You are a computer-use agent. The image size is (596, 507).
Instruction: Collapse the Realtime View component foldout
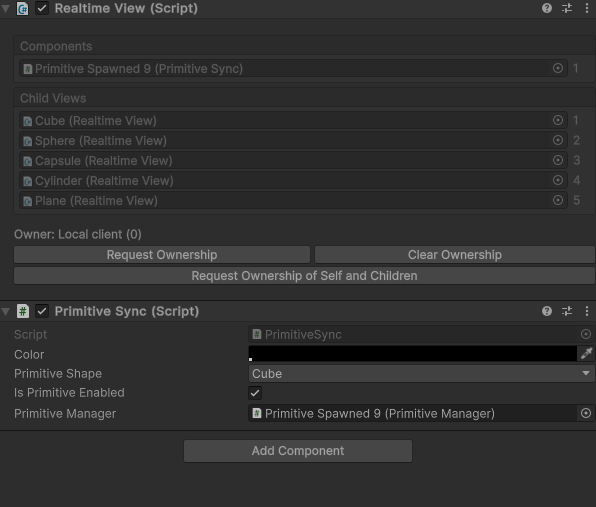click(5, 8)
